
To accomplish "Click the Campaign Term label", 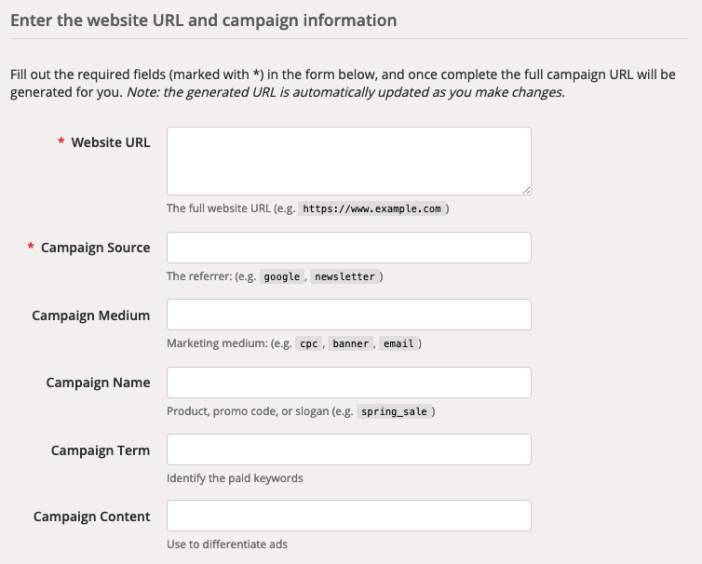I will click(100, 450).
